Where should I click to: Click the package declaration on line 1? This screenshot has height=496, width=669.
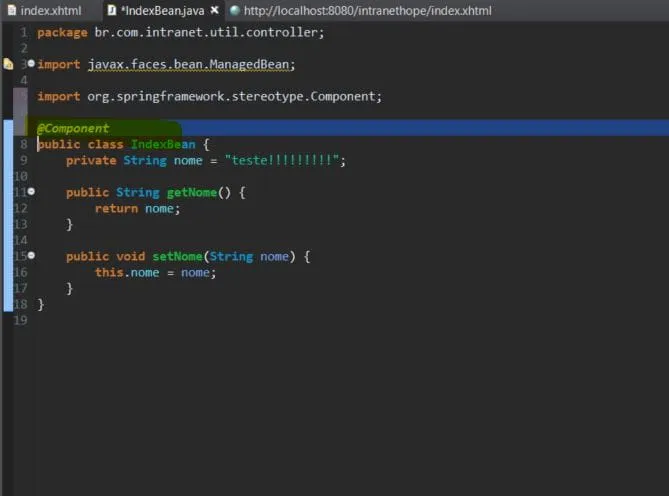click(x=180, y=32)
